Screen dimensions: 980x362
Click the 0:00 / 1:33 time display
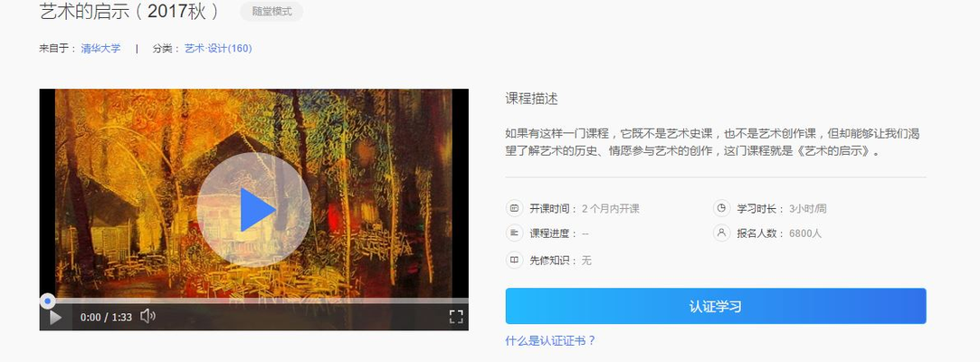click(106, 317)
